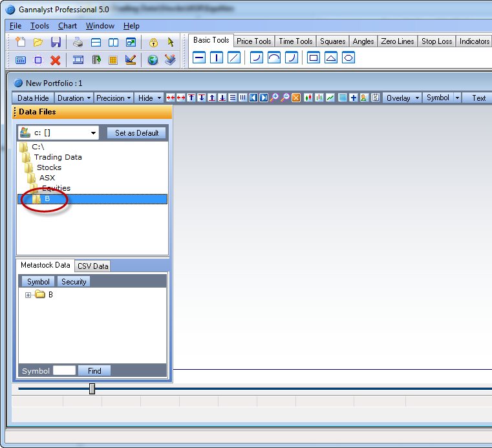492x448 pixels.
Task: Click the zoom in magnifier icon
Action: 274,98
